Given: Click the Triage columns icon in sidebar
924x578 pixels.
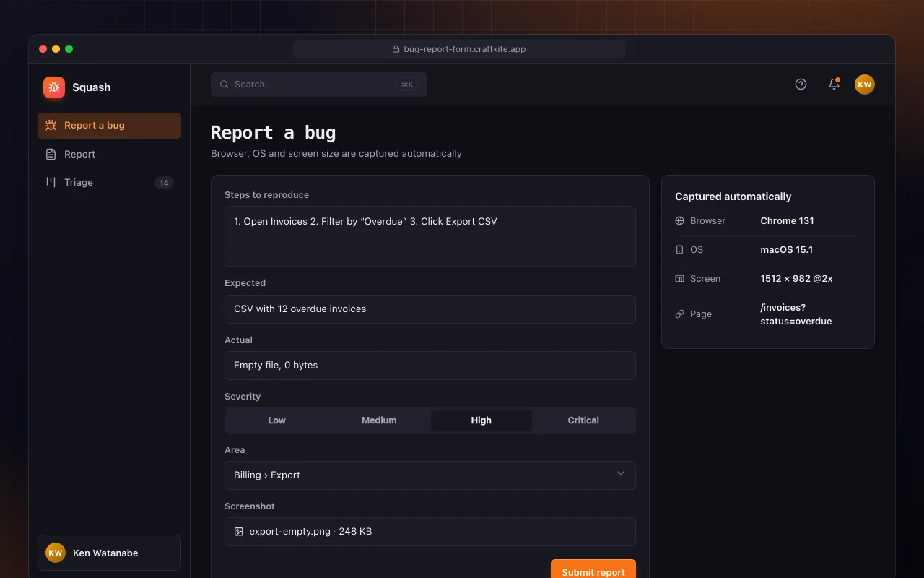Looking at the screenshot, I should (x=51, y=182).
